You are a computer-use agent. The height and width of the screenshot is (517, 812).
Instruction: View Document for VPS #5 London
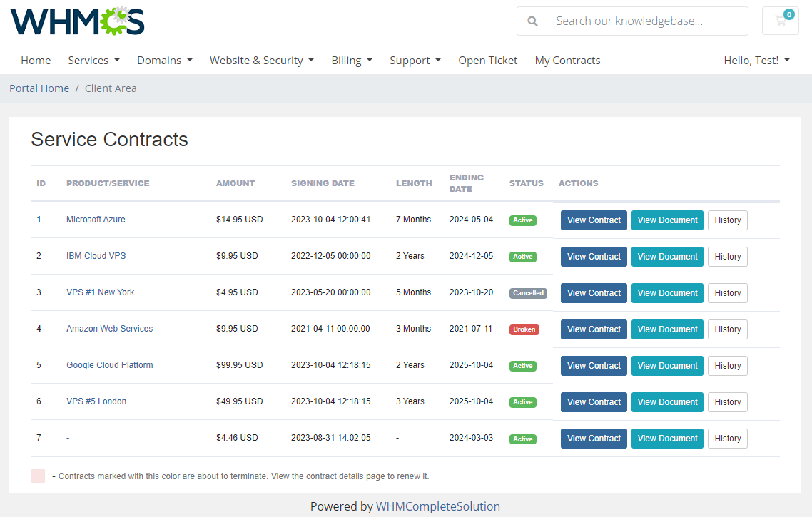668,402
